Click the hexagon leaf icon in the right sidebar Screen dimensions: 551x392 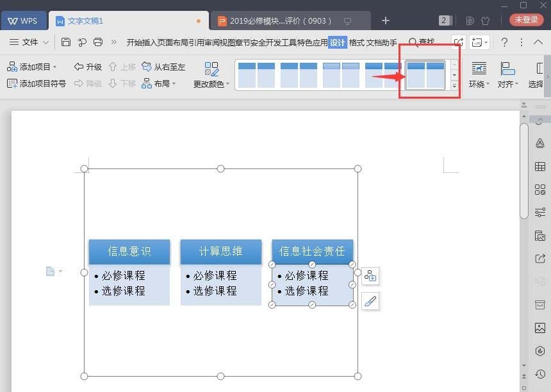[x=539, y=351]
